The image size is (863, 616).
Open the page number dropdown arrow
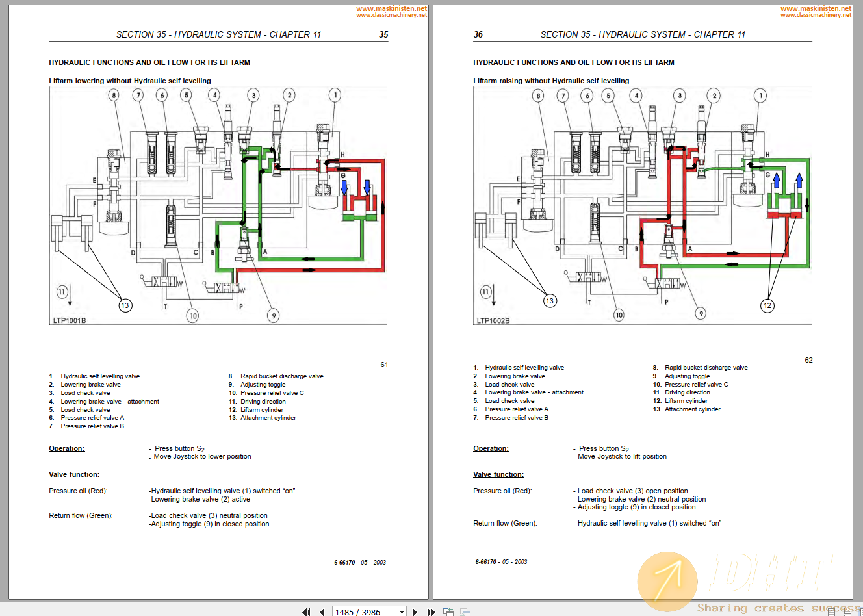click(401, 611)
